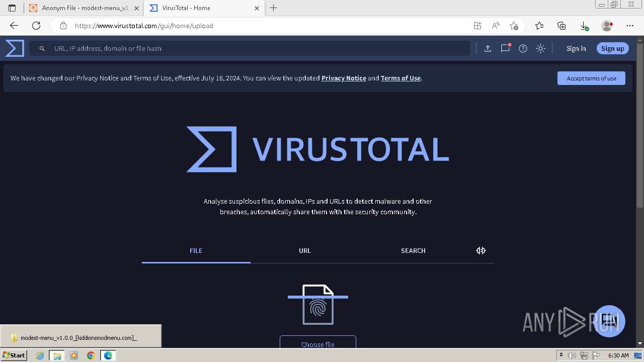Select the URL tab
This screenshot has height=362, width=644.
[x=305, y=250]
